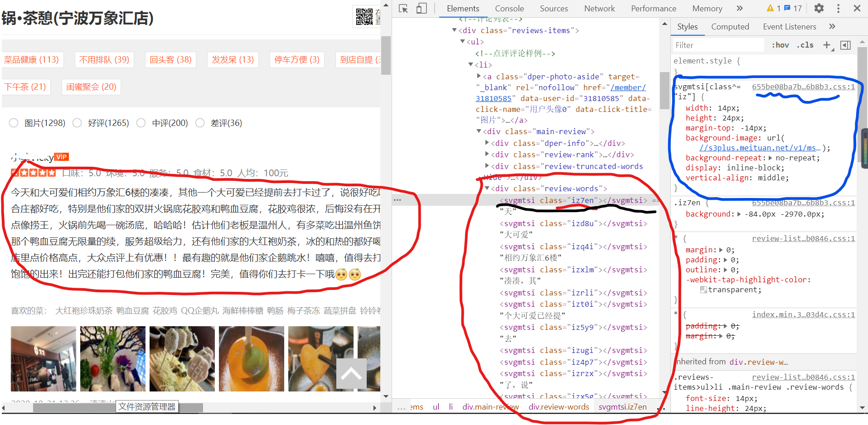The height and width of the screenshot is (425, 868).
Task: Open the orange drink review photo
Action: [x=252, y=359]
